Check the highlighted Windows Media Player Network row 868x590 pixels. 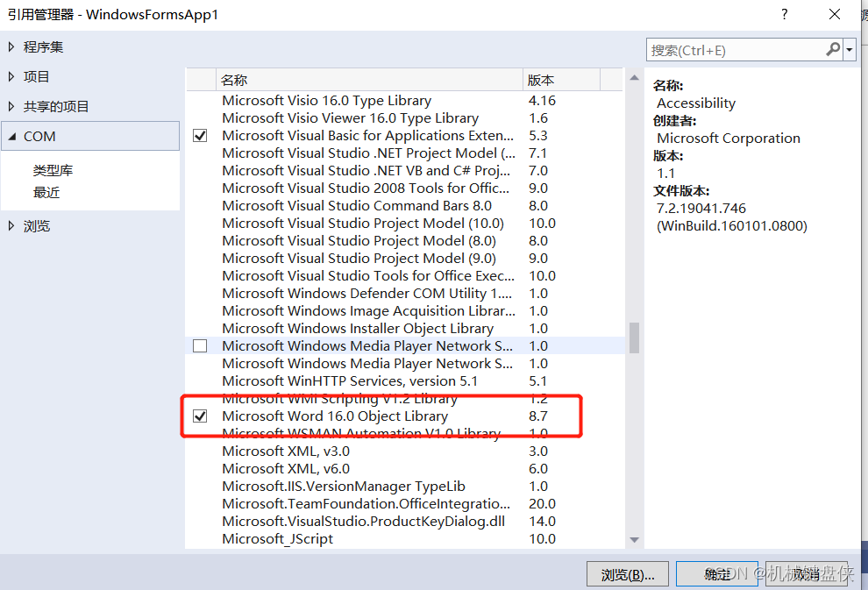pos(200,346)
